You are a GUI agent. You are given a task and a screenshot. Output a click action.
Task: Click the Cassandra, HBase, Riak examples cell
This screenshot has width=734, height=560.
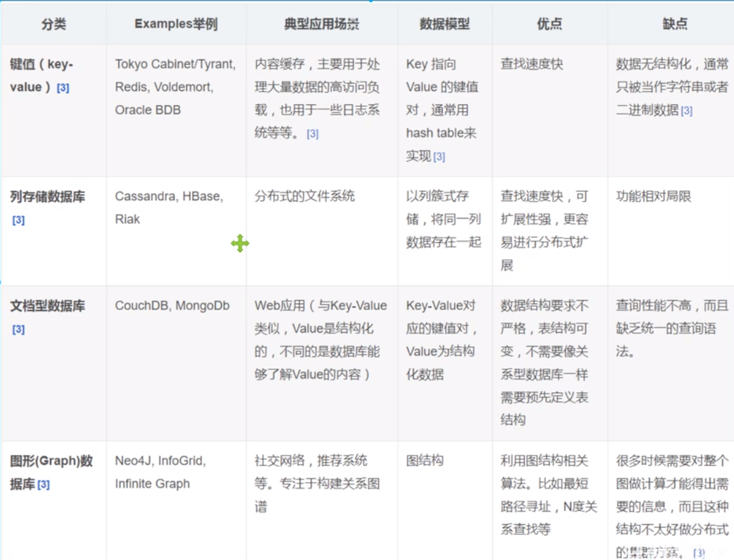(169, 207)
